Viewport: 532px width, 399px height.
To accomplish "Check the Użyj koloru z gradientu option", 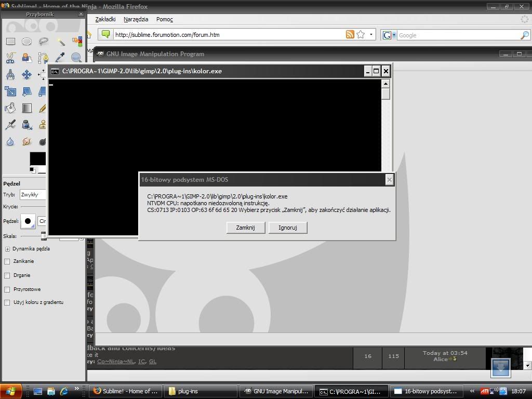I will coord(7,302).
